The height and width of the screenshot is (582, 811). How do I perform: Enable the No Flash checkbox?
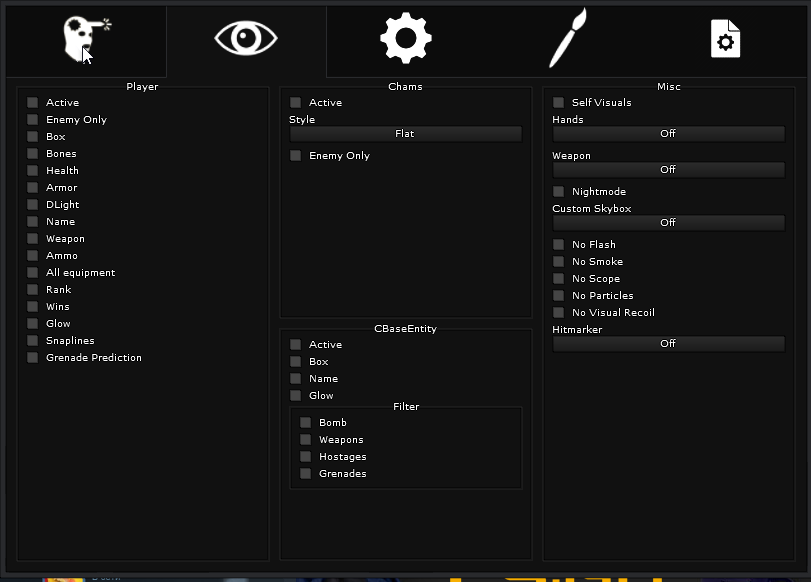tap(559, 245)
